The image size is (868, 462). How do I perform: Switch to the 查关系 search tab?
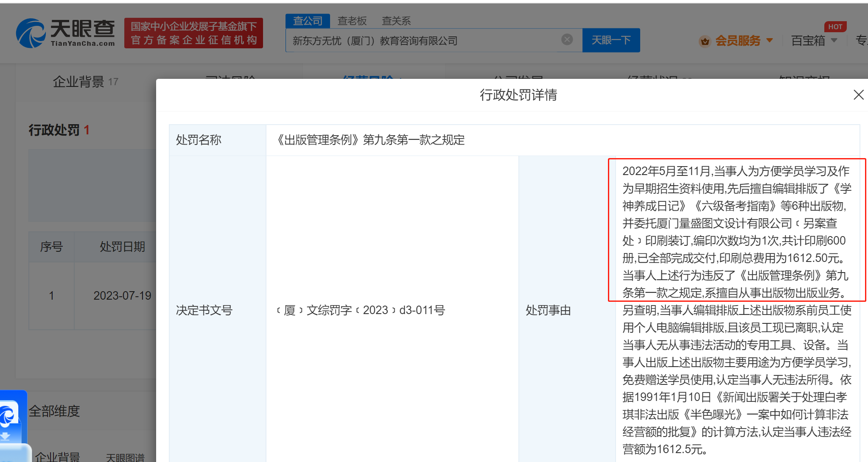[x=396, y=21]
